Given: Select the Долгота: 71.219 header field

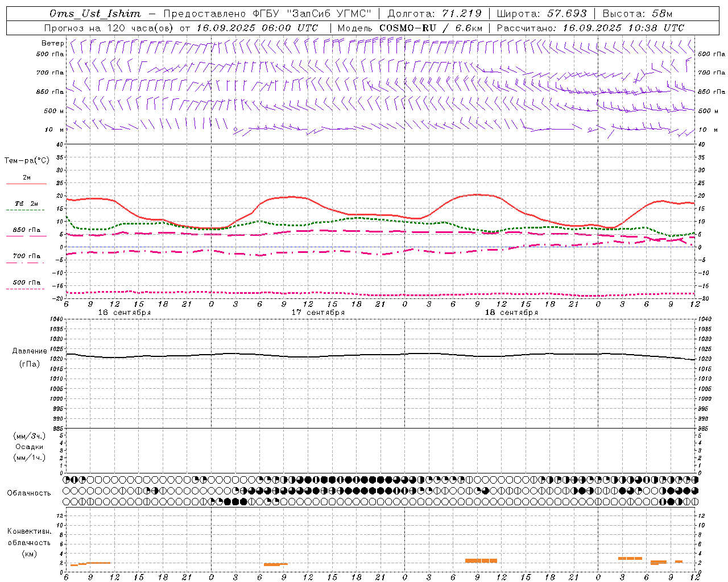Looking at the screenshot, I should pyautogui.click(x=435, y=14).
